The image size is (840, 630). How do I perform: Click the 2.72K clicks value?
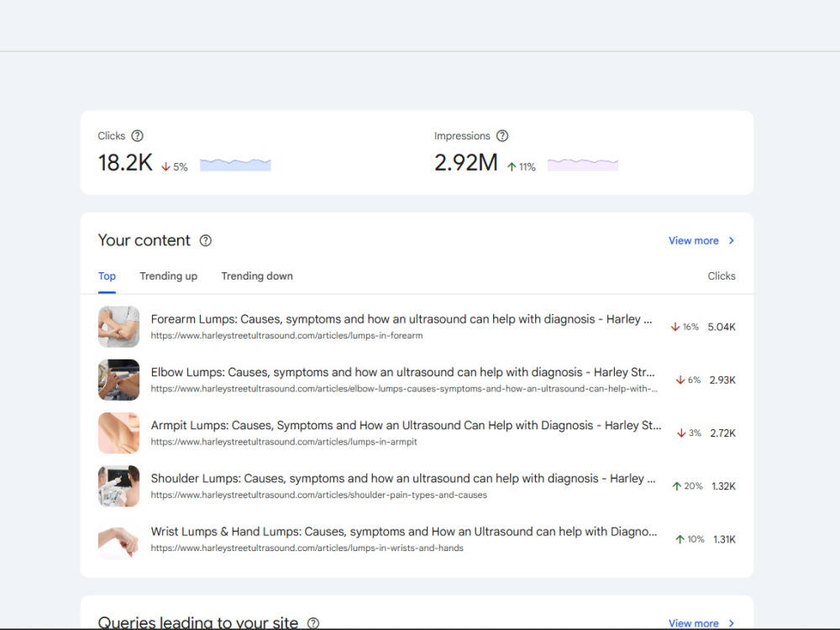coord(722,433)
